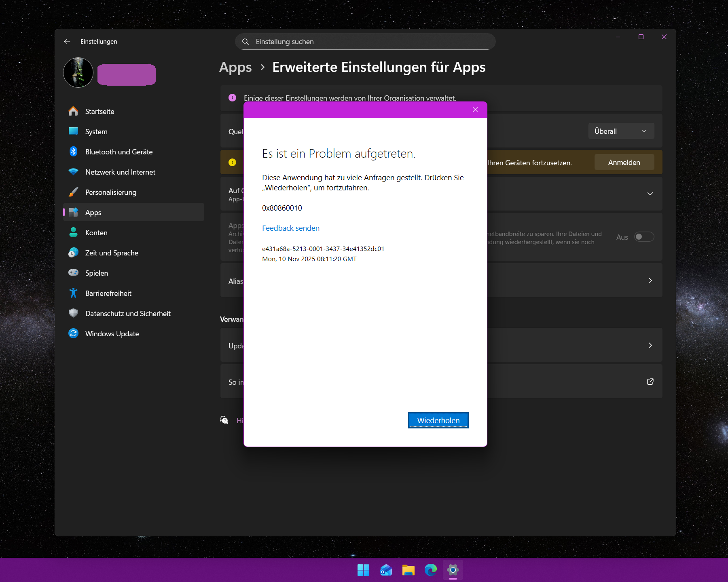Open Datenschutz und Sicherheit shield icon
The image size is (728, 582).
73,313
